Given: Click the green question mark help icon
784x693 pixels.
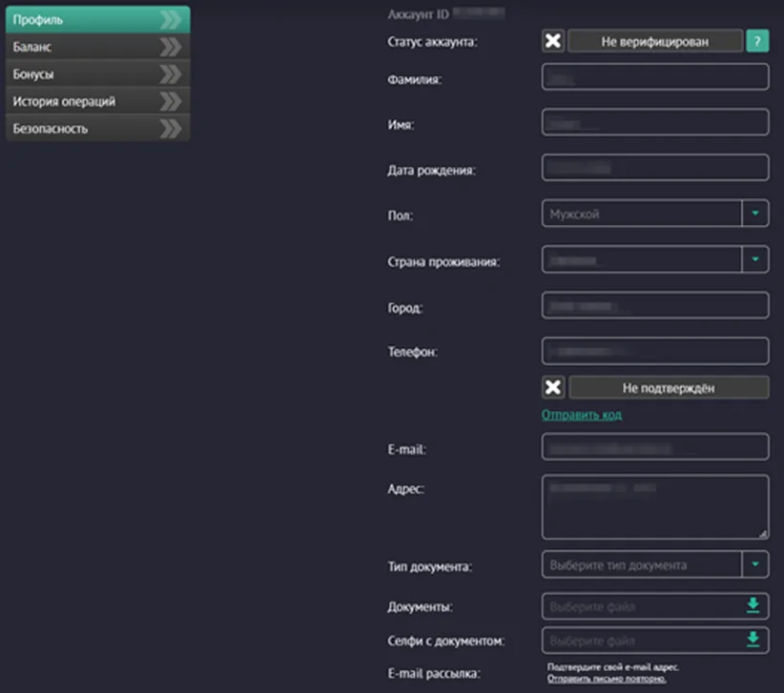Looking at the screenshot, I should 756,41.
